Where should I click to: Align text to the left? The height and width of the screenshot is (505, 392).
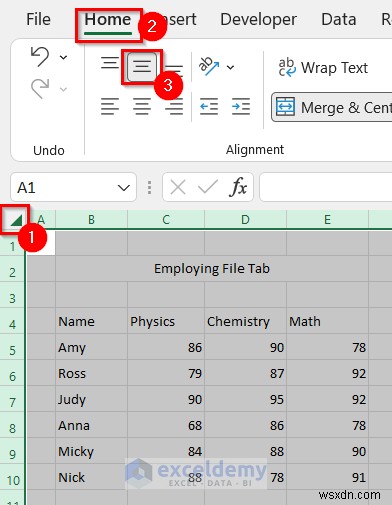110,107
